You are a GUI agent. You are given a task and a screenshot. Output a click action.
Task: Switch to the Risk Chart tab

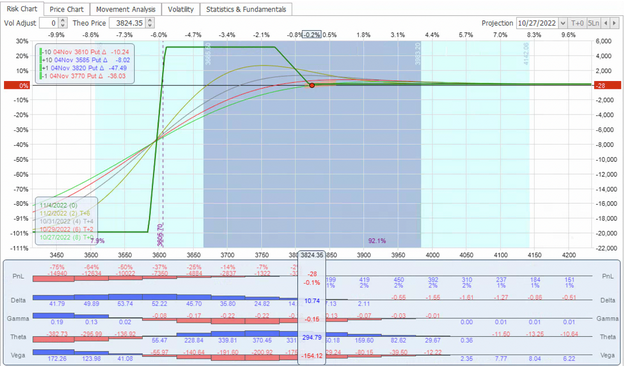(22, 9)
